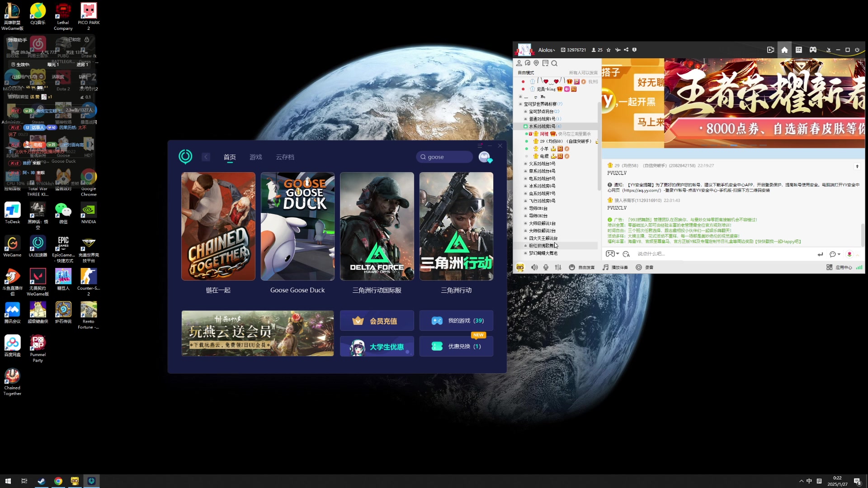Open the Windows Start menu

8,481
